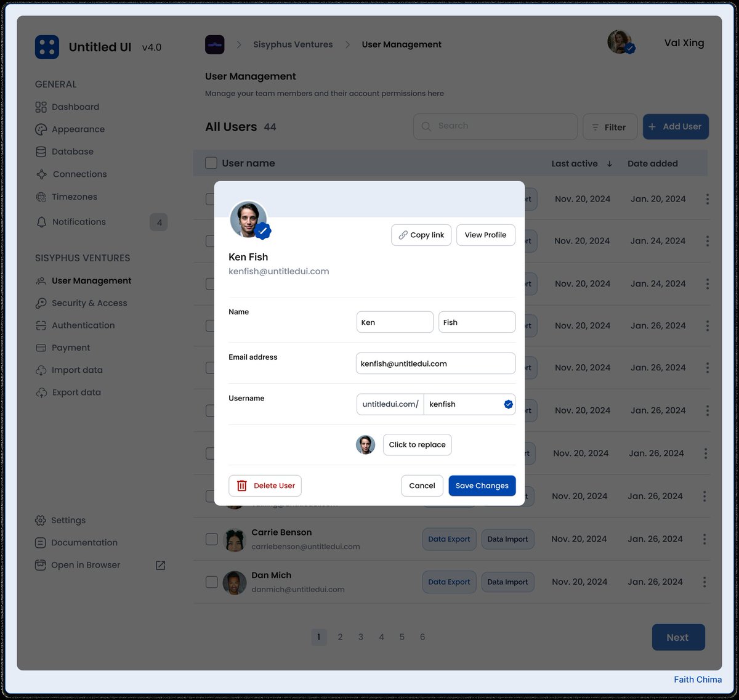This screenshot has height=700, width=739.
Task: Click the Payment card icon
Action: (x=41, y=348)
